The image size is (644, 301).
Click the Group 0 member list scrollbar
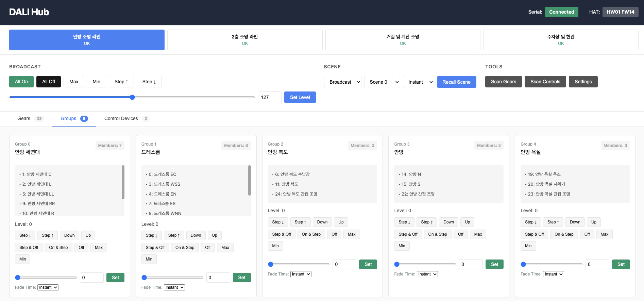tap(123, 182)
